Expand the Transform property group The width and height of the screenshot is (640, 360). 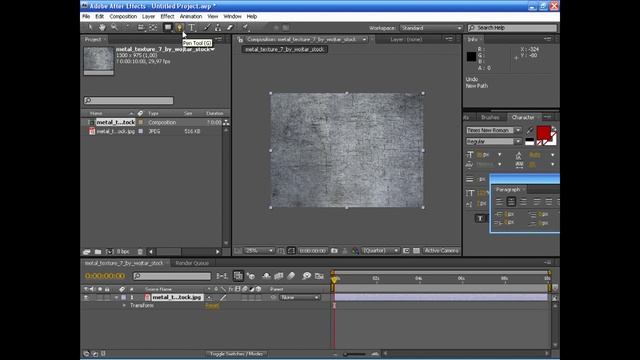[x=124, y=305]
